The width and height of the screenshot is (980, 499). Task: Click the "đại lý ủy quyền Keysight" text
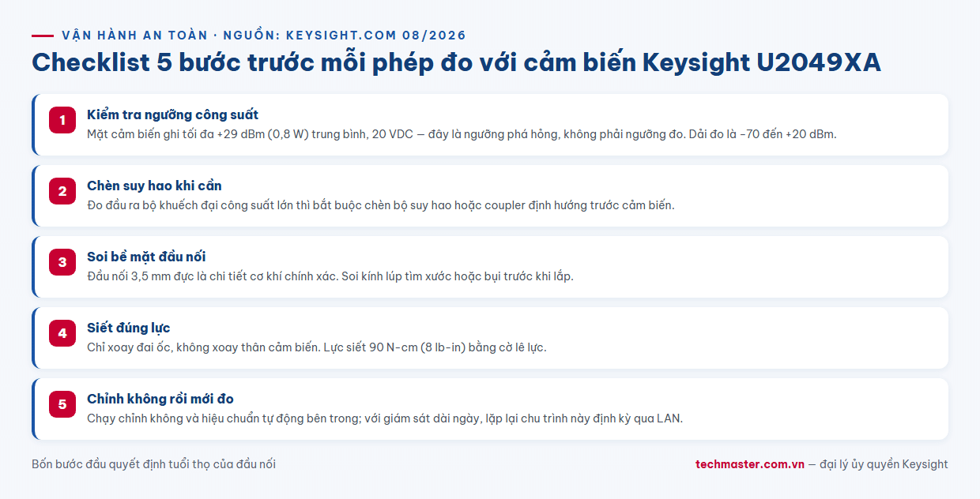pyautogui.click(x=884, y=464)
